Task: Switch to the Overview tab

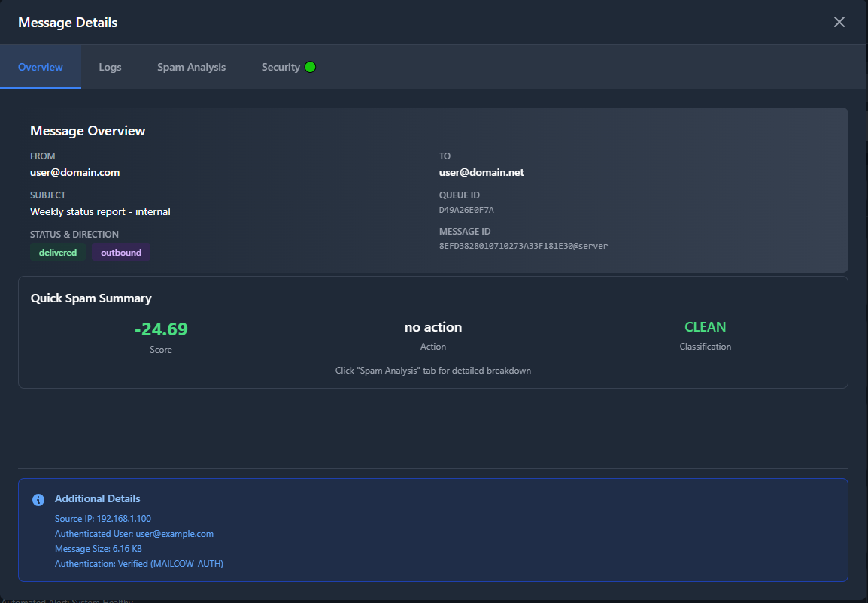Action: click(41, 67)
